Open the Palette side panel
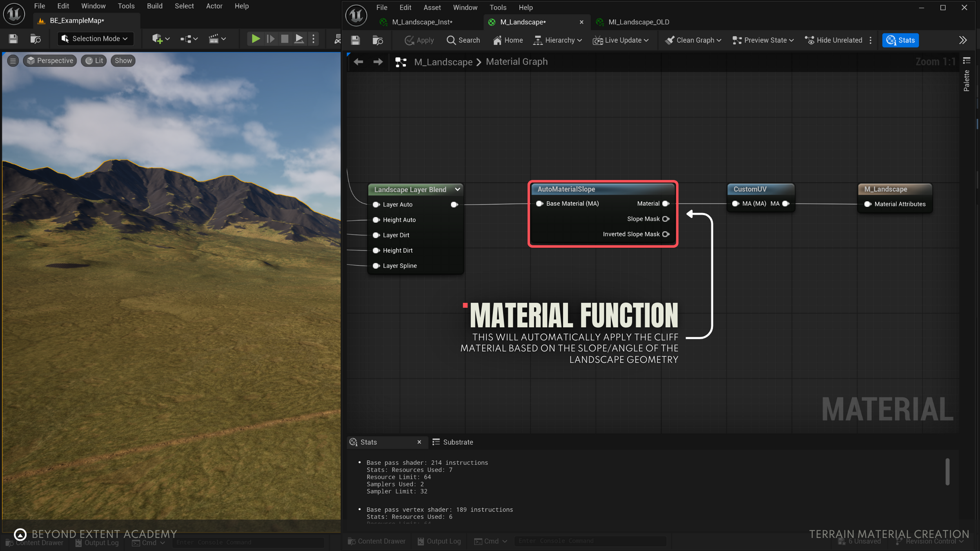 point(967,80)
